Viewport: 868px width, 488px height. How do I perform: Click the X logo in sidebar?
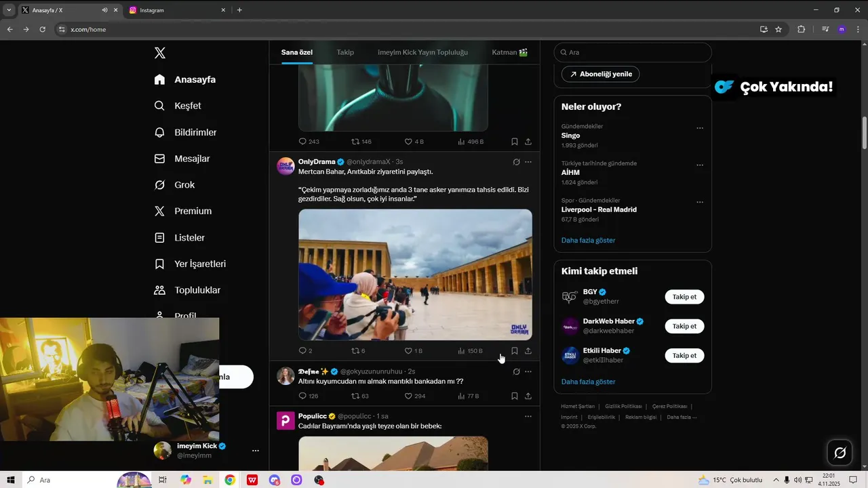click(160, 53)
